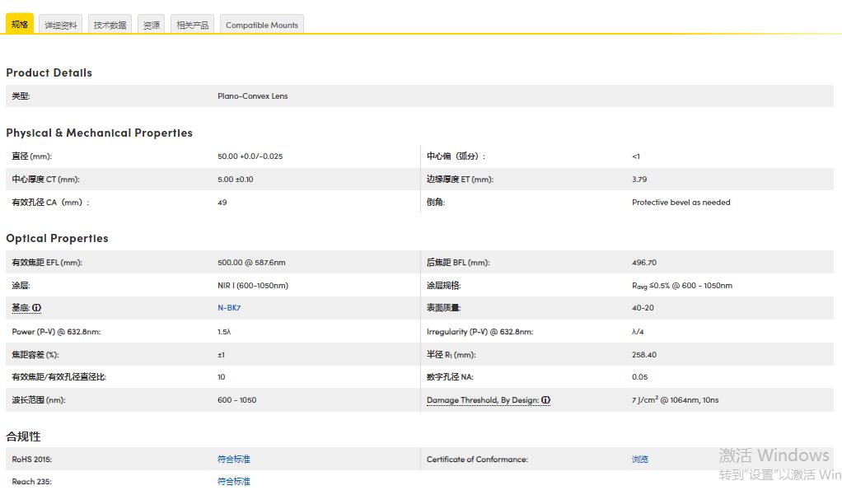The height and width of the screenshot is (504, 842).
Task: Click the Plano-Convex Lens type value
Action: pos(252,96)
